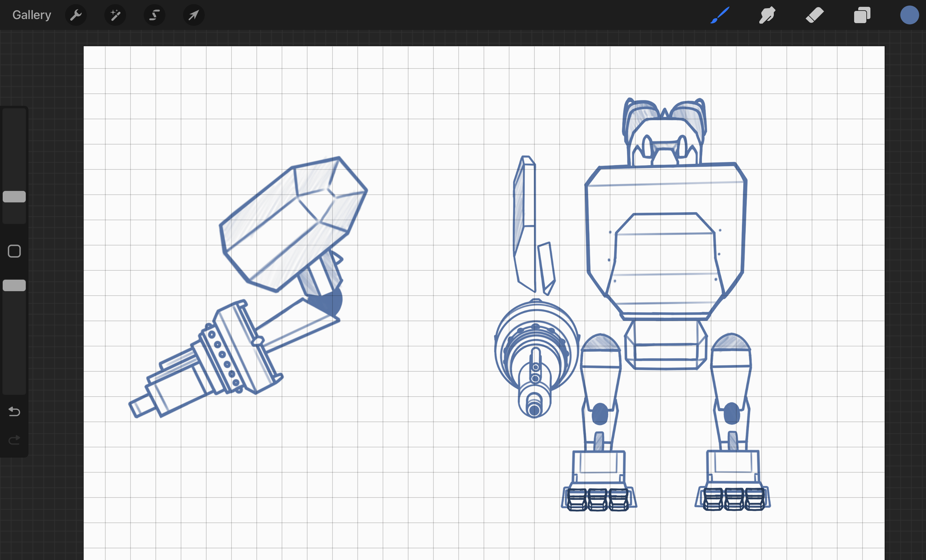Redo the last undone action
The height and width of the screenshot is (560, 926).
(14, 440)
